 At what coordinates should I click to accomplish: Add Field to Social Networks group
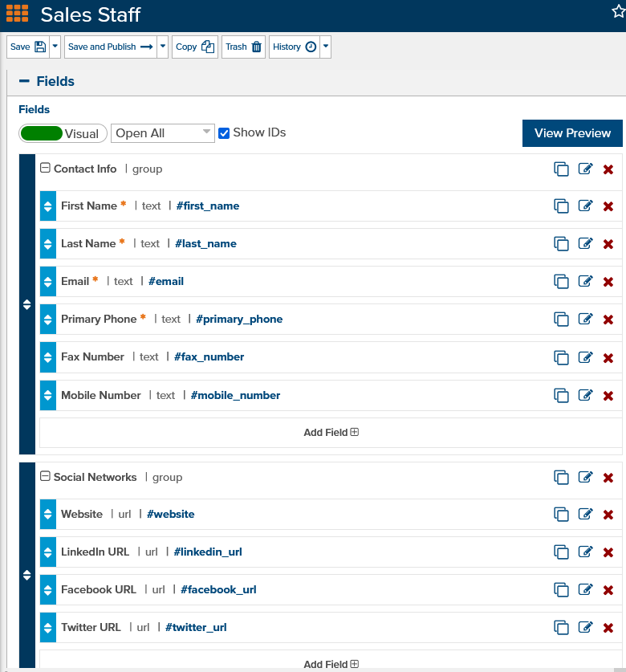point(331,664)
